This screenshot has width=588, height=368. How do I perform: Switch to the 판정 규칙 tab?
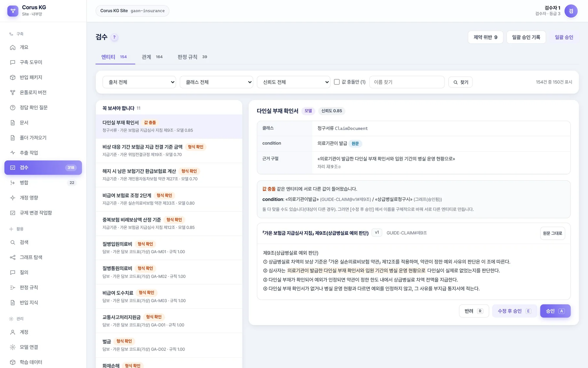coord(192,57)
